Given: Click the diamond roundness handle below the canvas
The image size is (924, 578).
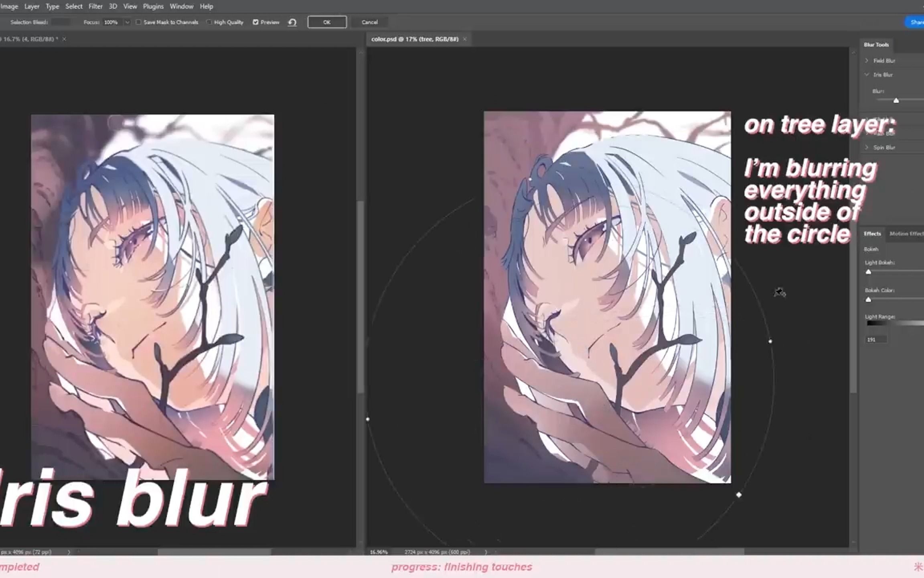Looking at the screenshot, I should coord(739,495).
